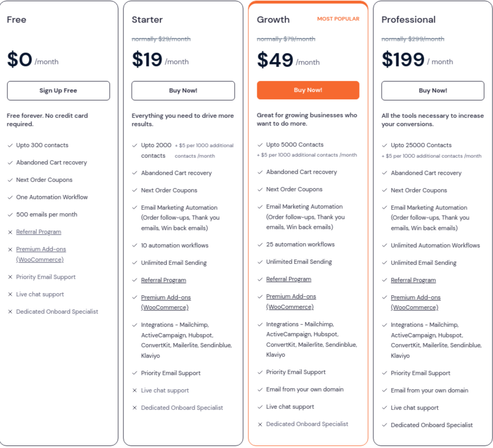Buy the Professional plan now
This screenshot has height=448, width=493.
tap(433, 91)
